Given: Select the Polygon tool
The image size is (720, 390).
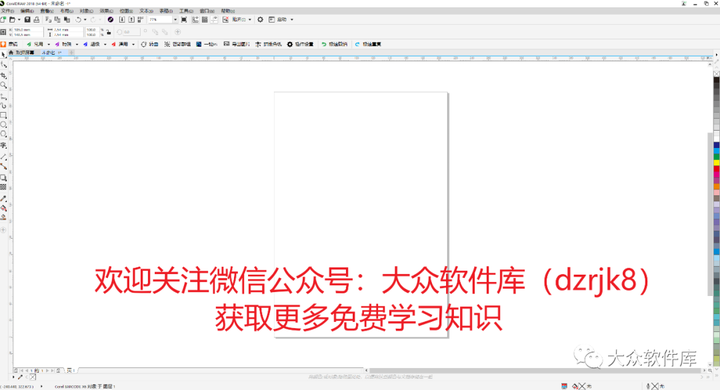Looking at the screenshot, I should click(4, 135).
